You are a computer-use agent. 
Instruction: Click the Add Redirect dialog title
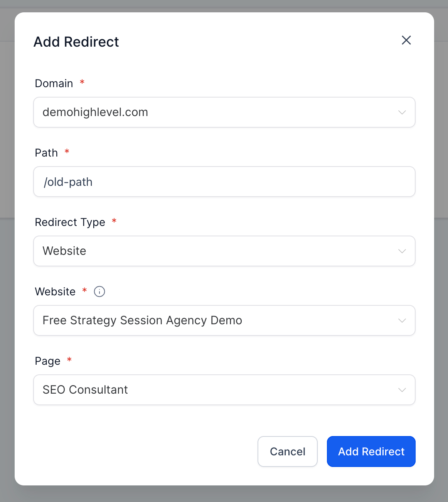pyautogui.click(x=76, y=42)
